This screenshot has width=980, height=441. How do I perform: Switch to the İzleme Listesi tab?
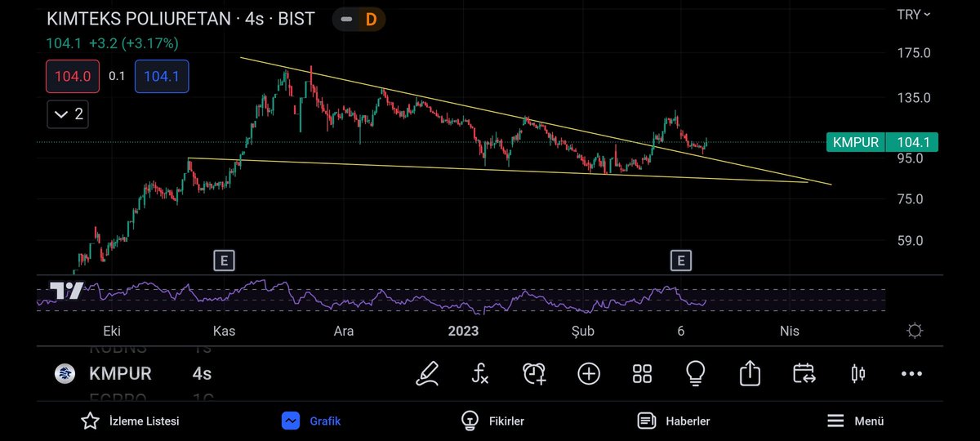(x=130, y=421)
